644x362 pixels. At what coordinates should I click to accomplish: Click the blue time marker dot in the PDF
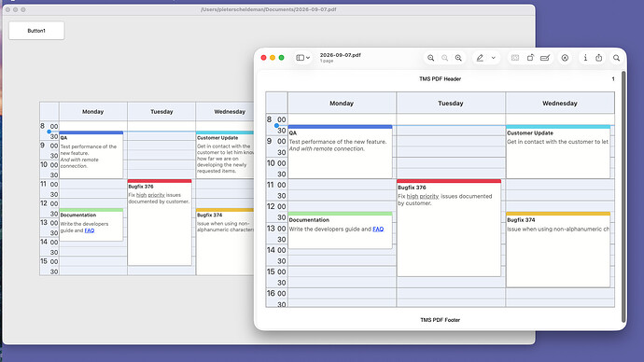coord(276,126)
